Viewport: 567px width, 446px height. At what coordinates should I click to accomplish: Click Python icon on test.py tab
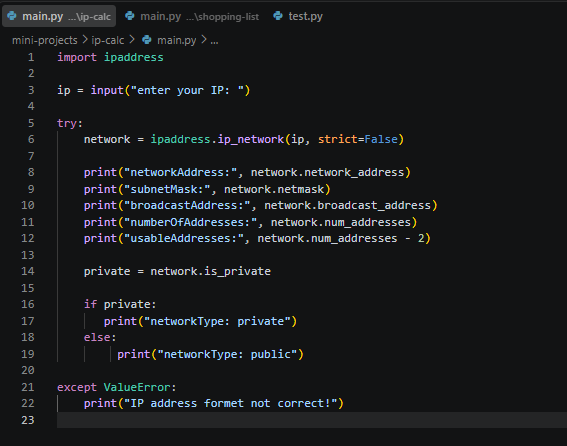[x=278, y=16]
